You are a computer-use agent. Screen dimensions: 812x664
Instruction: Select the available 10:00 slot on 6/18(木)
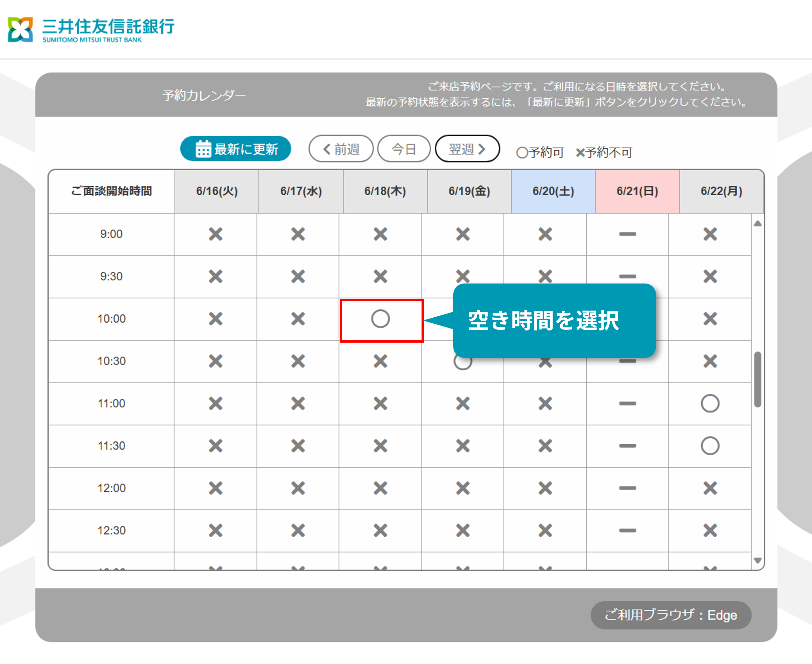[x=380, y=319]
